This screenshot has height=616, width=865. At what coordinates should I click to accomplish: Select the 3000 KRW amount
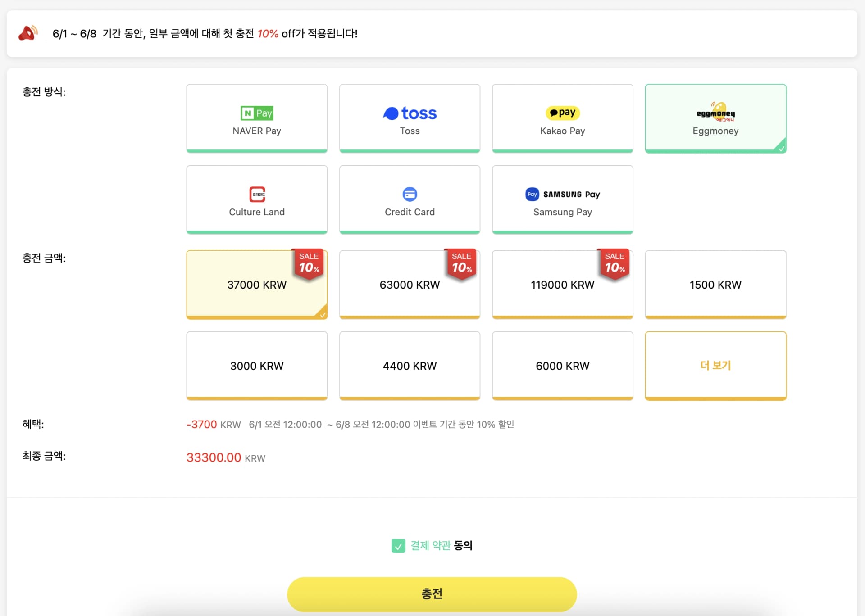pyautogui.click(x=257, y=366)
